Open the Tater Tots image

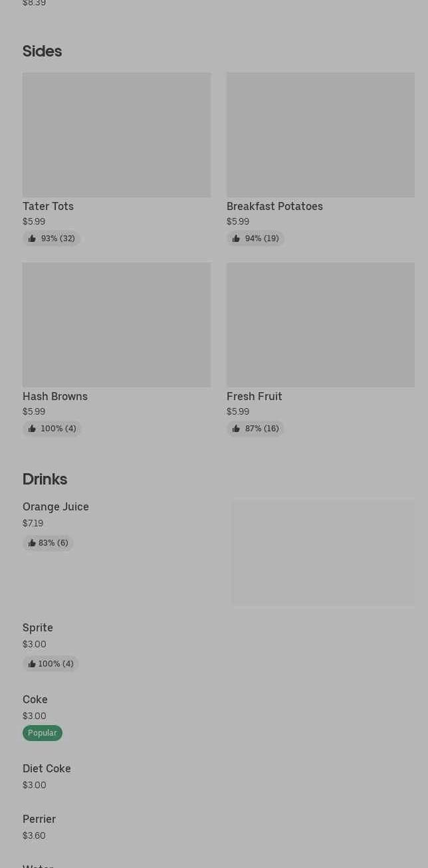(116, 135)
